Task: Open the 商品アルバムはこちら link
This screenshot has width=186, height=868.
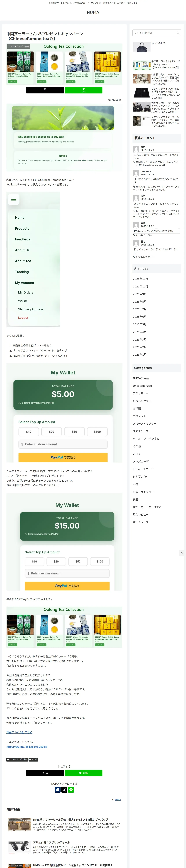Action: 19,732
